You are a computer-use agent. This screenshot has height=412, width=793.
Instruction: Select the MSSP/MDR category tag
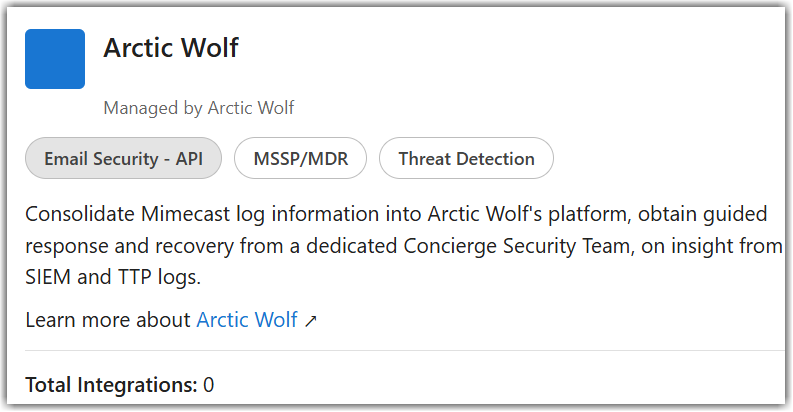point(300,159)
